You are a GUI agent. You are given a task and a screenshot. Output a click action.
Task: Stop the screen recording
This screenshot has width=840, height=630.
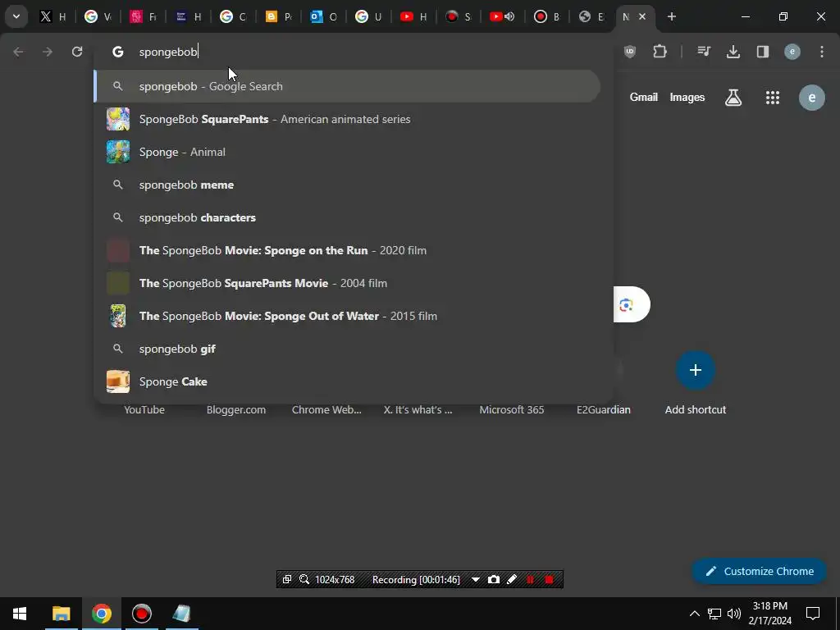pos(549,580)
